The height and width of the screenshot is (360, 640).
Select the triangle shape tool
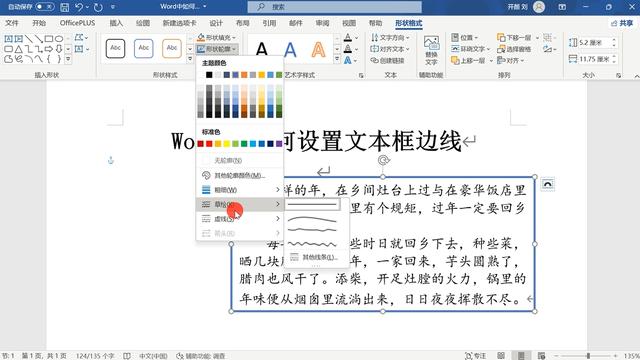18,49
